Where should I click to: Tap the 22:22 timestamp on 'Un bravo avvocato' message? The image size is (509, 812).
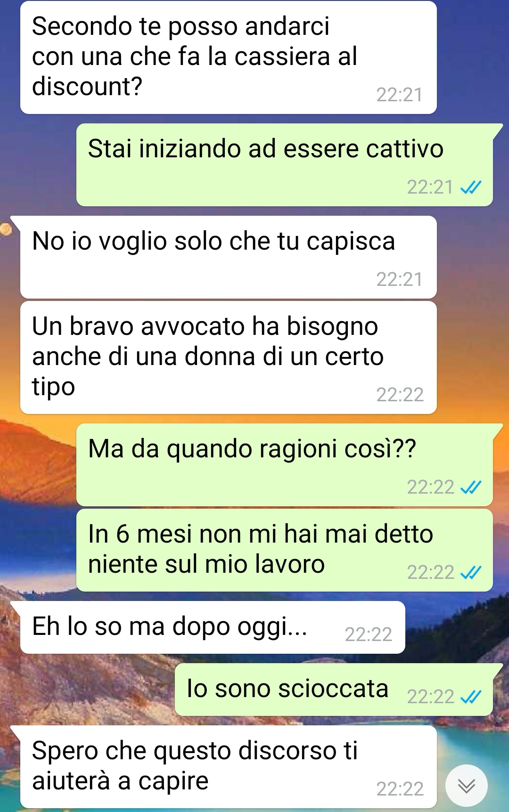coord(400,395)
